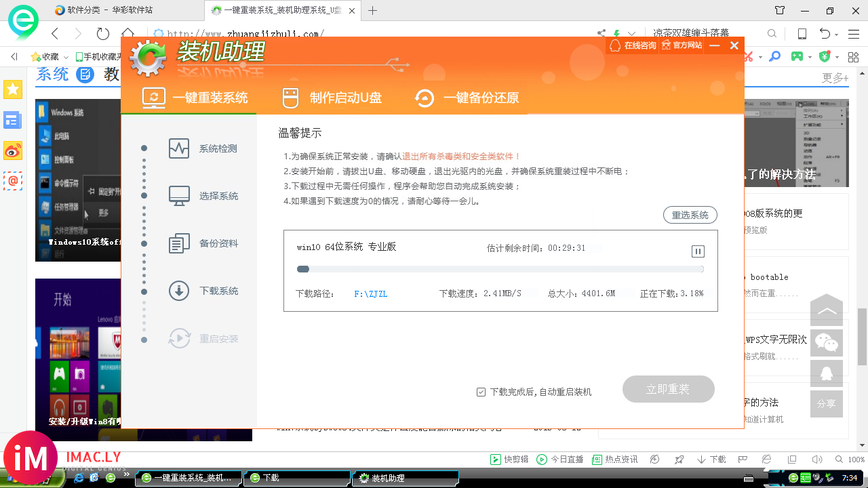Open the browser skin icon
Screen dimensions: 868x488
[781, 10]
